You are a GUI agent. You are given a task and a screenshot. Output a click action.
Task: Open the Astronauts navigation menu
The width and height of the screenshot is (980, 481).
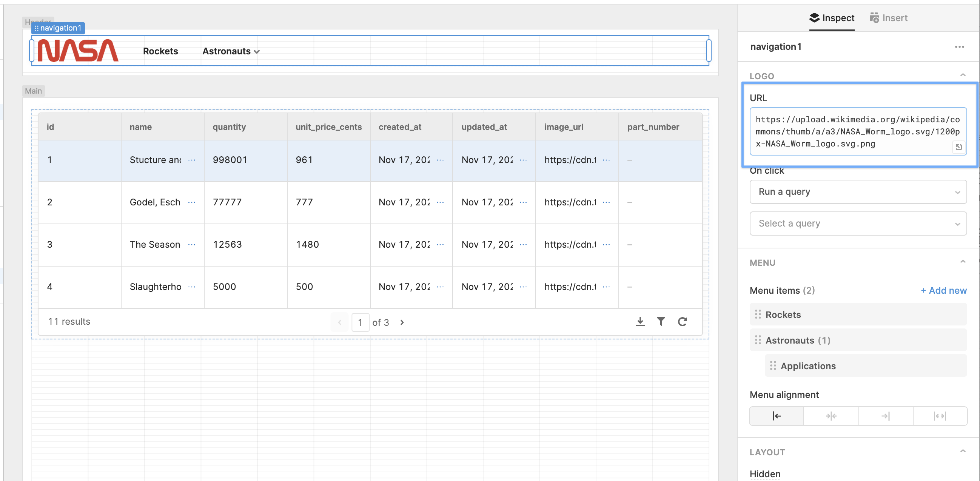pos(231,51)
